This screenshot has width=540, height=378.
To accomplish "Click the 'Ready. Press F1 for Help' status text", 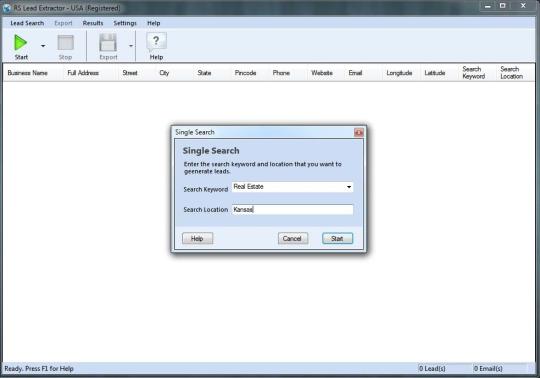I will [39, 369].
